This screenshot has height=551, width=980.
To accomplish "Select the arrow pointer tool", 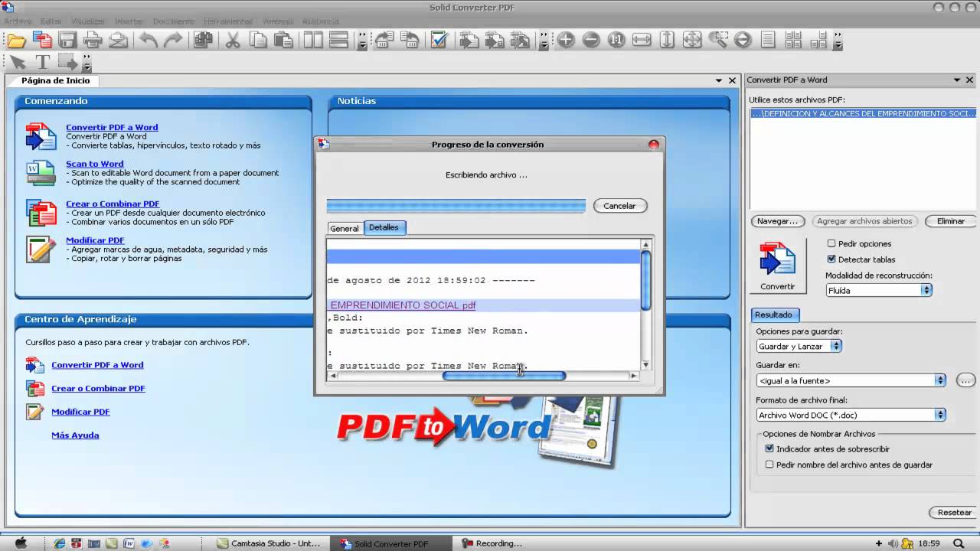I will (x=17, y=63).
